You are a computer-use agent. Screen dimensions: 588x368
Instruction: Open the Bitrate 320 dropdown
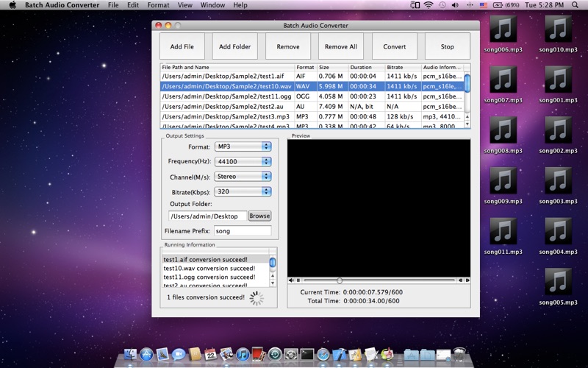pos(243,191)
